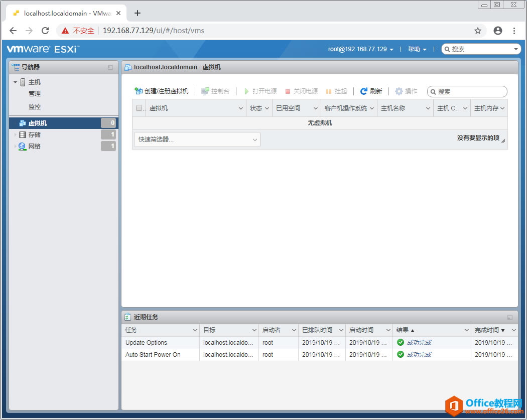Click 成功完成 link for Update Options
The height and width of the screenshot is (420, 527).
point(419,342)
